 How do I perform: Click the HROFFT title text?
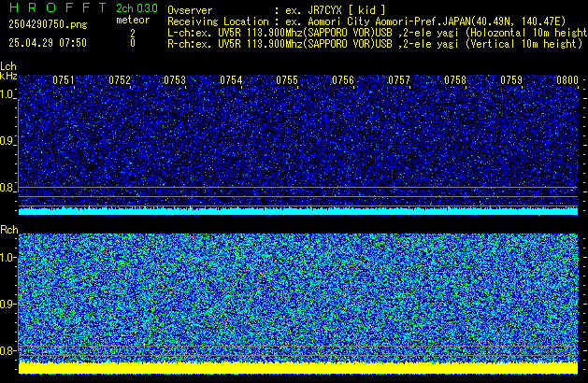point(58,7)
